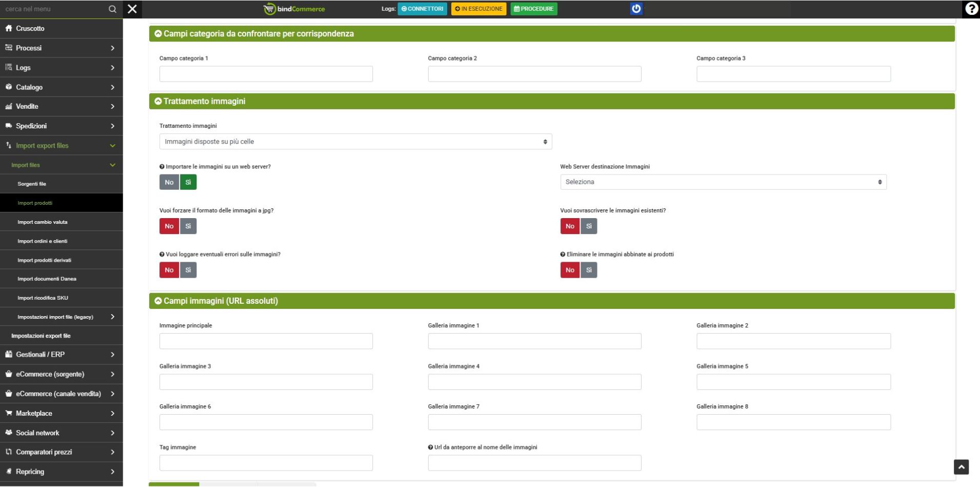Click the scroll-to-top arrow button

click(961, 467)
